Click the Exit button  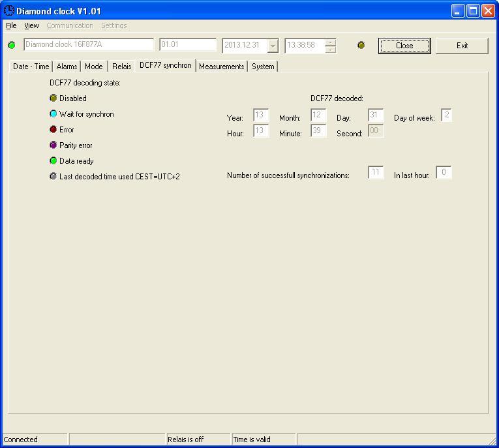(462, 46)
